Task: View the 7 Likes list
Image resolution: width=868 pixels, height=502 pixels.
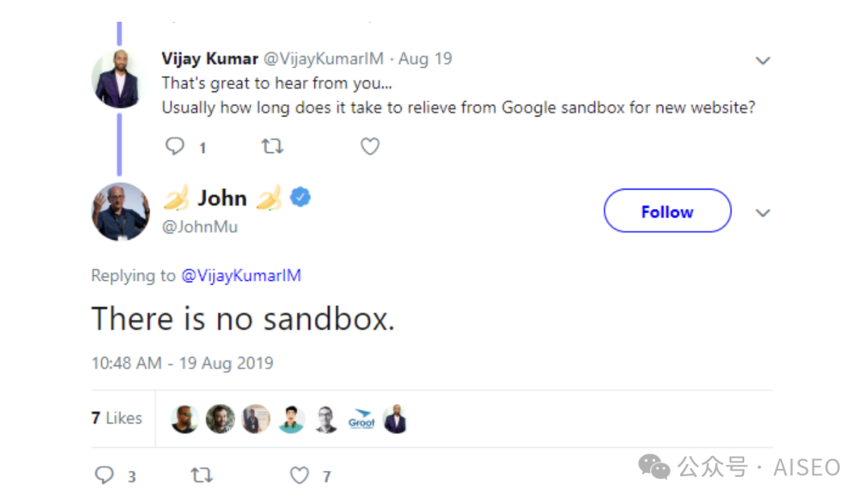Action: click(x=117, y=418)
